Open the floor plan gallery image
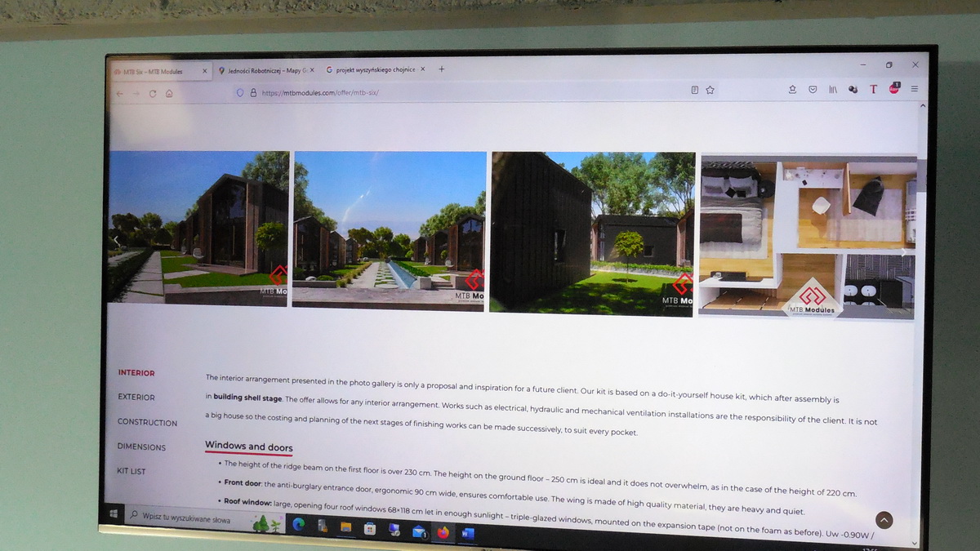The image size is (980, 551). point(807,235)
